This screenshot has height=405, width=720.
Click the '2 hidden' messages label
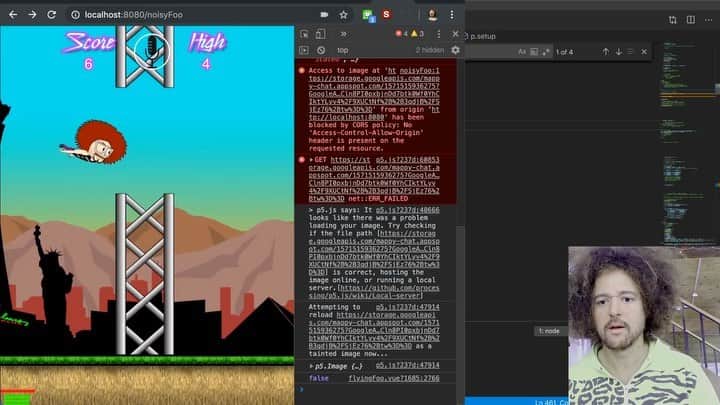pos(430,50)
